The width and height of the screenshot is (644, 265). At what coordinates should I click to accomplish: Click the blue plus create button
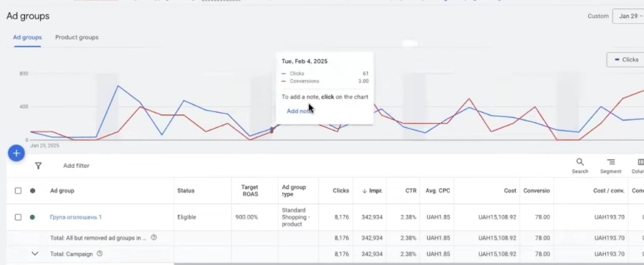pyautogui.click(x=16, y=154)
